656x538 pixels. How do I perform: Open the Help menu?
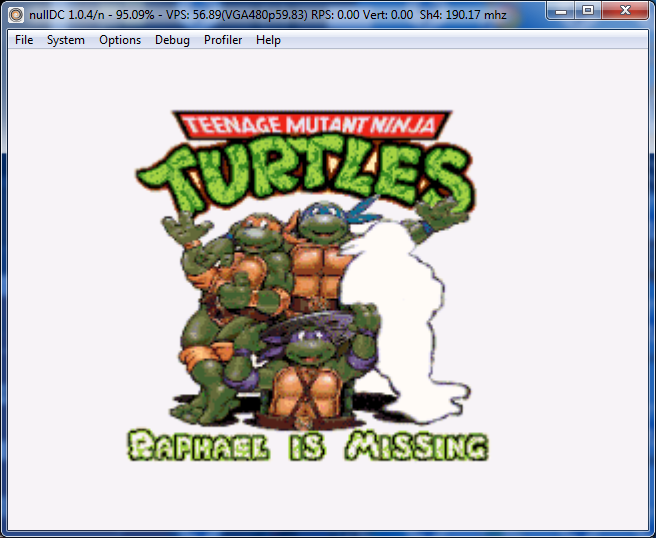pyautogui.click(x=268, y=40)
